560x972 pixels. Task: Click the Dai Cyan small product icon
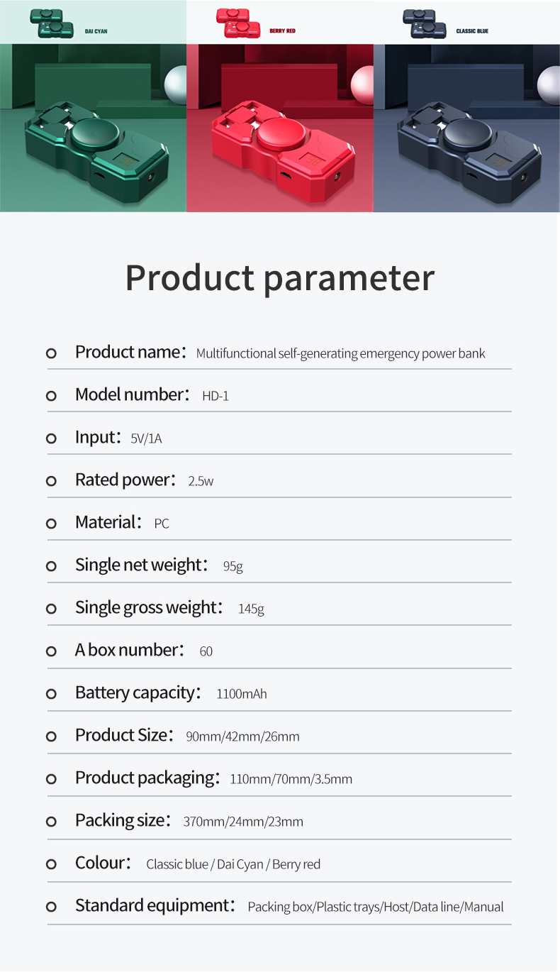point(52,23)
